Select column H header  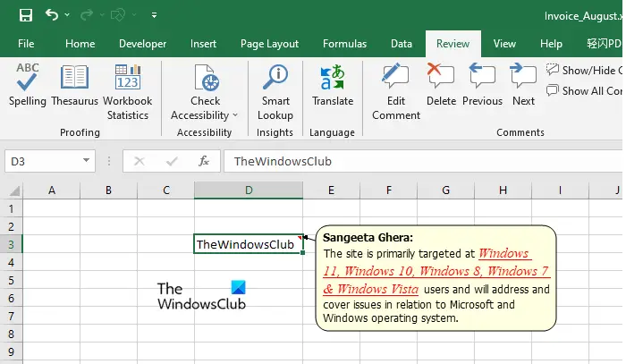503,190
